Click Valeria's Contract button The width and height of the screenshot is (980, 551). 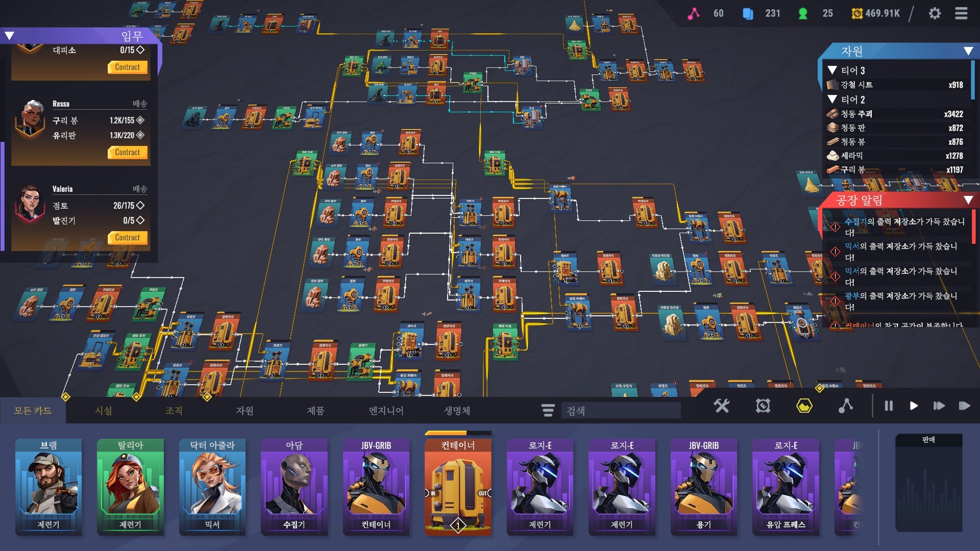coord(128,238)
